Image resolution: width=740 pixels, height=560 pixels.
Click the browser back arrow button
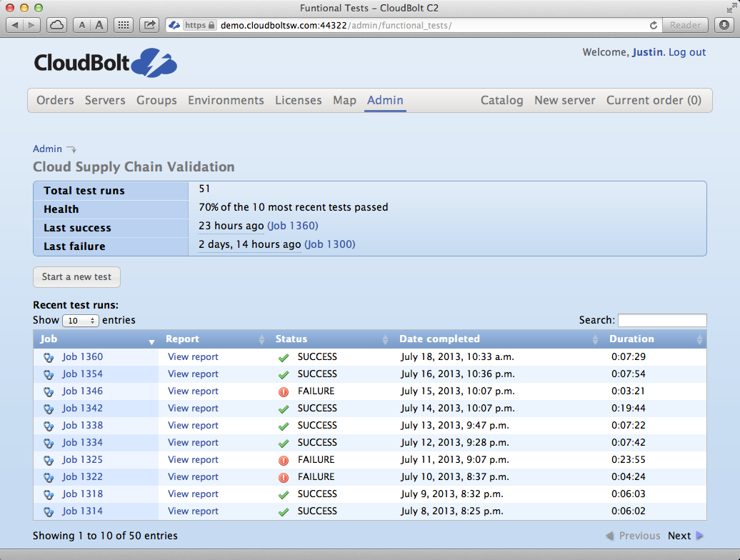(x=14, y=25)
